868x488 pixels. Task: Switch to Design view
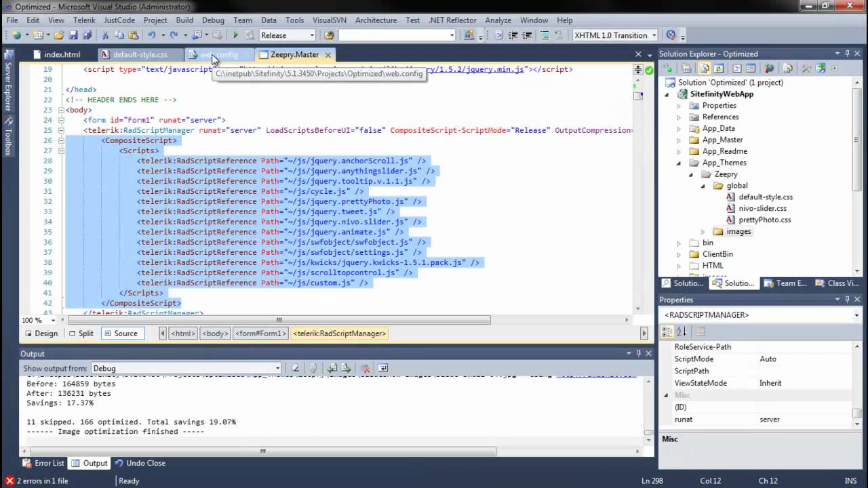click(x=41, y=333)
